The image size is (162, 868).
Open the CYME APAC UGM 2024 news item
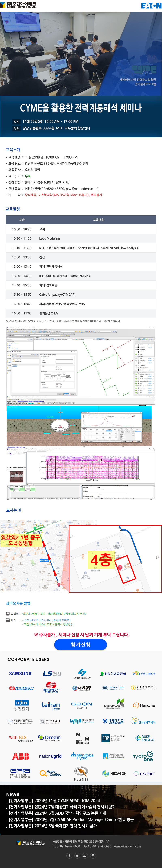click(54, 801)
